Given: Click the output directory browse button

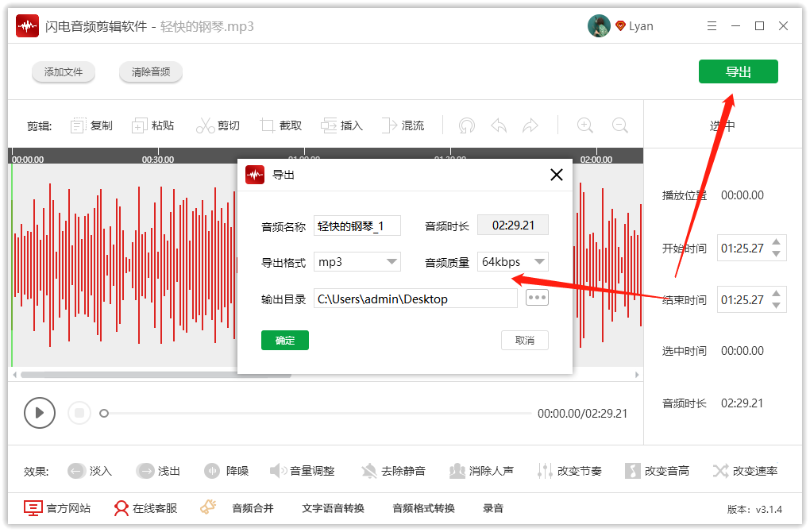Looking at the screenshot, I should (x=537, y=297).
